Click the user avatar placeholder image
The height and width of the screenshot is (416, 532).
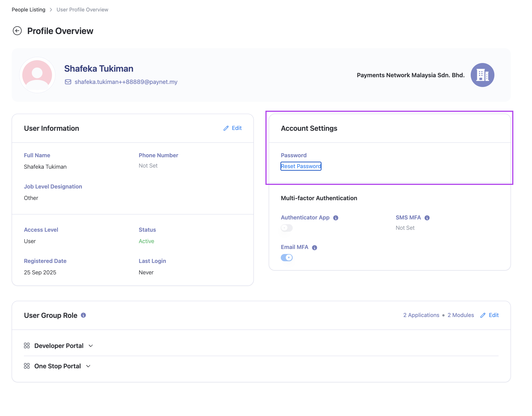tap(37, 75)
